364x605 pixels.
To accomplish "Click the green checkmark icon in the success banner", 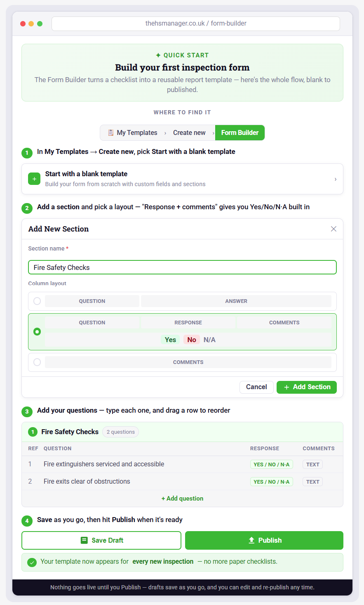I will point(32,562).
